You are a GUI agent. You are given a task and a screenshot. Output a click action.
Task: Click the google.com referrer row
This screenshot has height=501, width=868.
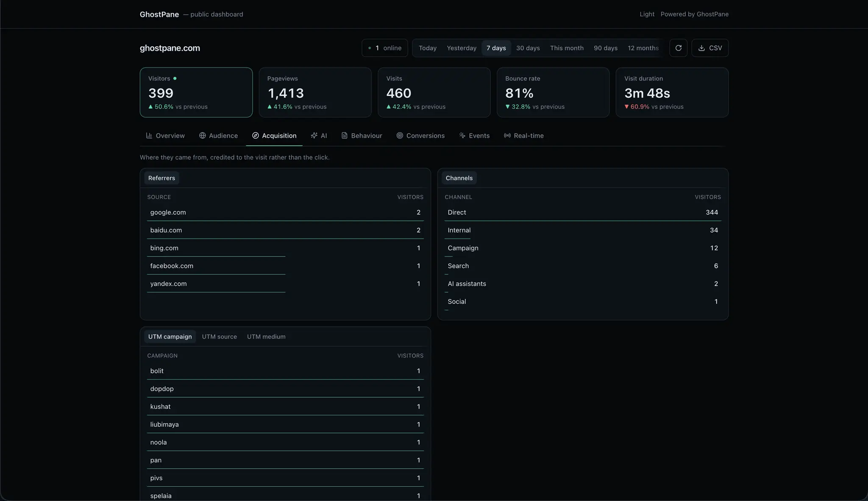coord(285,212)
